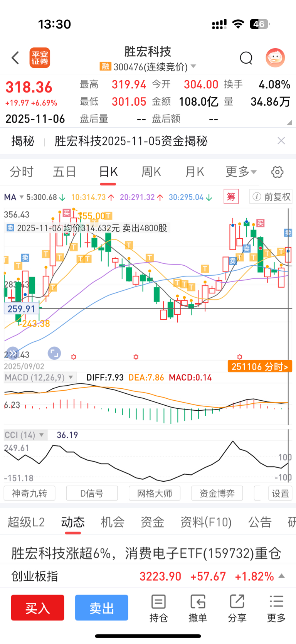Image resolution: width=296 pixels, height=644 pixels.
Task: Switch to the 五日 tab
Action: [x=64, y=172]
